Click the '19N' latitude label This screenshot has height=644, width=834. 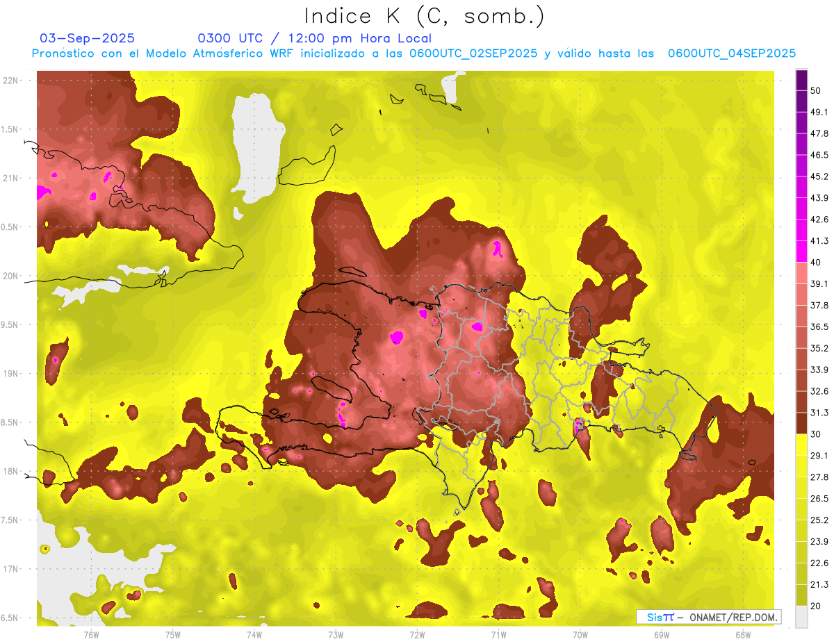tap(10, 374)
